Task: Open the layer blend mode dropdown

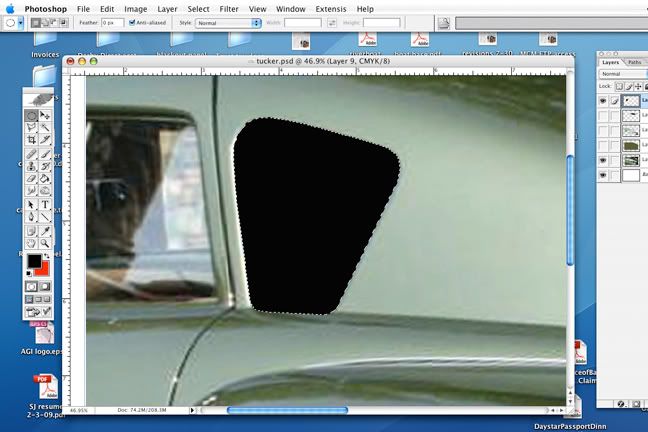Action: [623, 74]
